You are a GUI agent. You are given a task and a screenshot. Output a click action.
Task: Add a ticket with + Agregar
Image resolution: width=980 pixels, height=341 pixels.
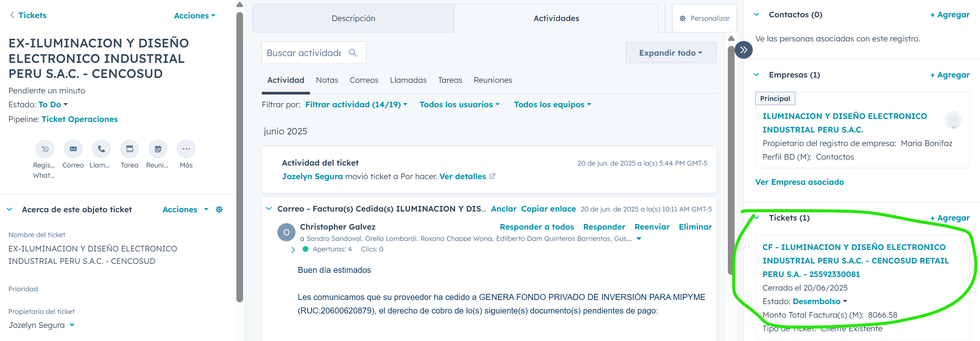click(949, 218)
